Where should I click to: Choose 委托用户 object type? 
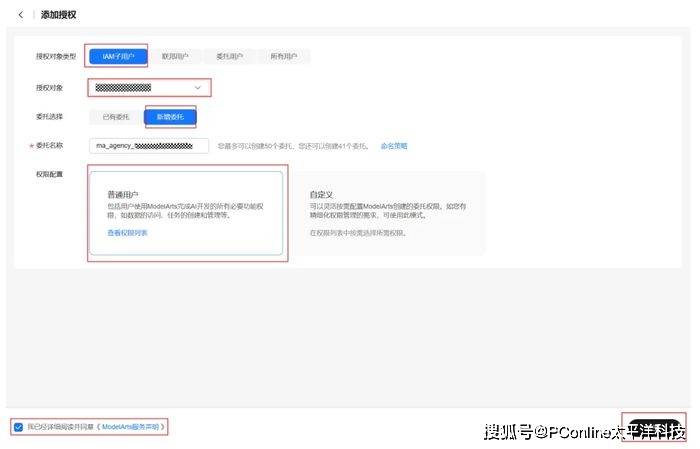coord(229,56)
